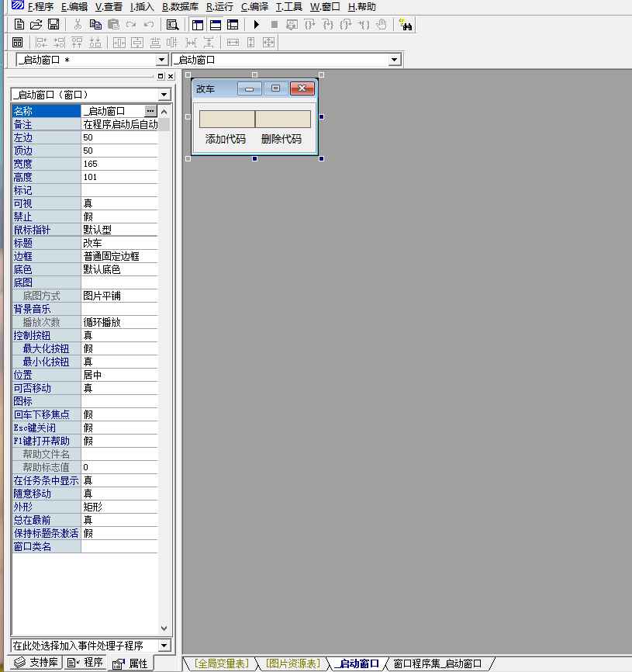The image size is (632, 672).
Task: Click the Stop square icon
Action: click(275, 24)
